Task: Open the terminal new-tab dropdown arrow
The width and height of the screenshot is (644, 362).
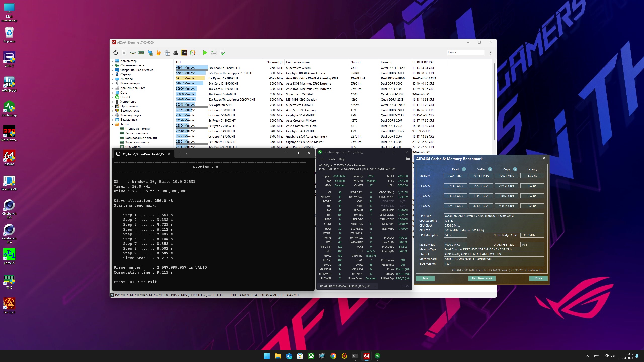Action: click(x=187, y=154)
